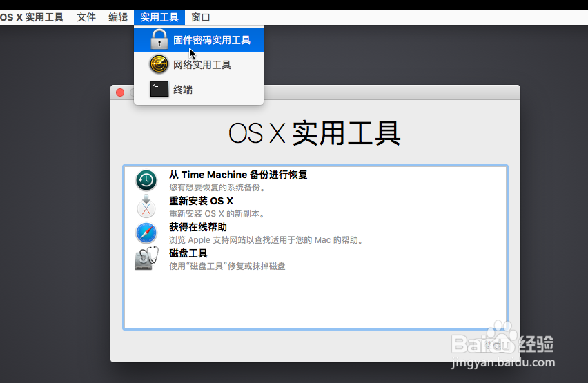Select 获得在线帮助 option
Viewport: 588px width, 383px height.
tap(197, 227)
